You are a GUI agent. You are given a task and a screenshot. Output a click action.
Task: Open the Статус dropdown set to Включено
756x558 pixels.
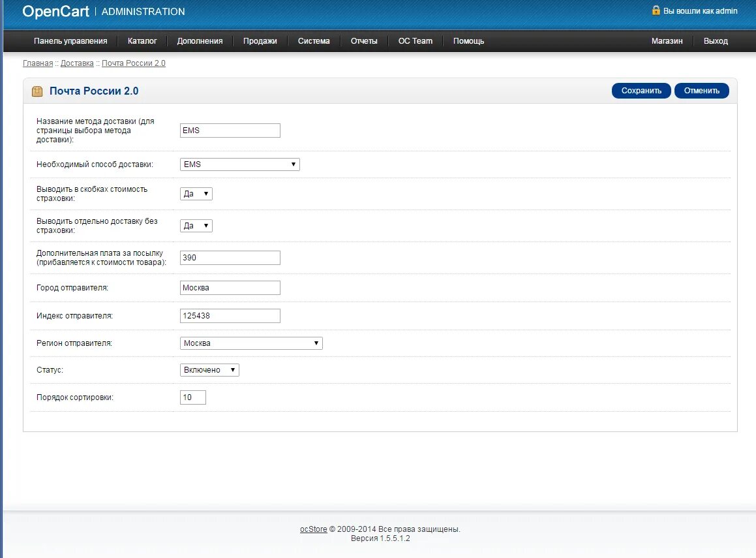[x=209, y=370]
